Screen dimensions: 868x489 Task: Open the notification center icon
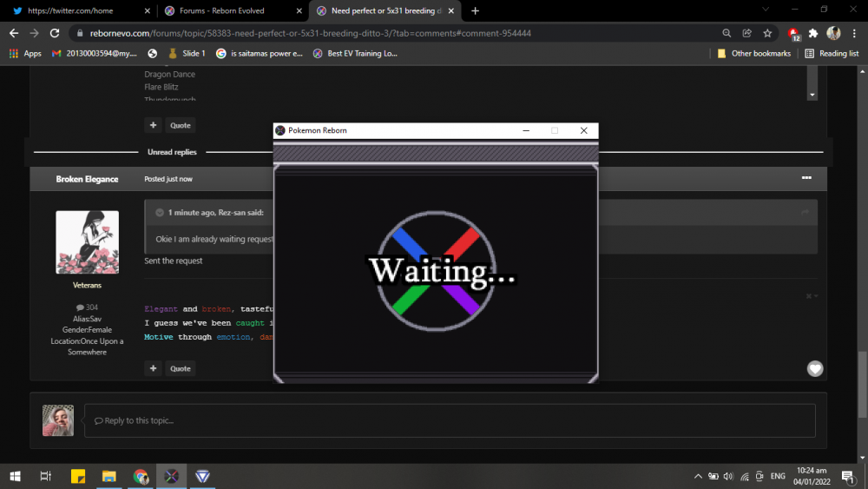[x=847, y=476]
